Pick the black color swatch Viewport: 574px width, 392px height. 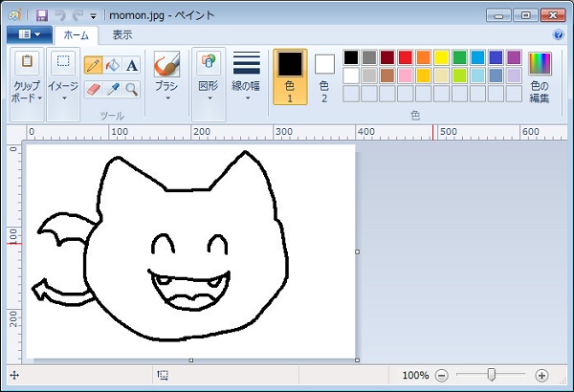click(x=351, y=57)
